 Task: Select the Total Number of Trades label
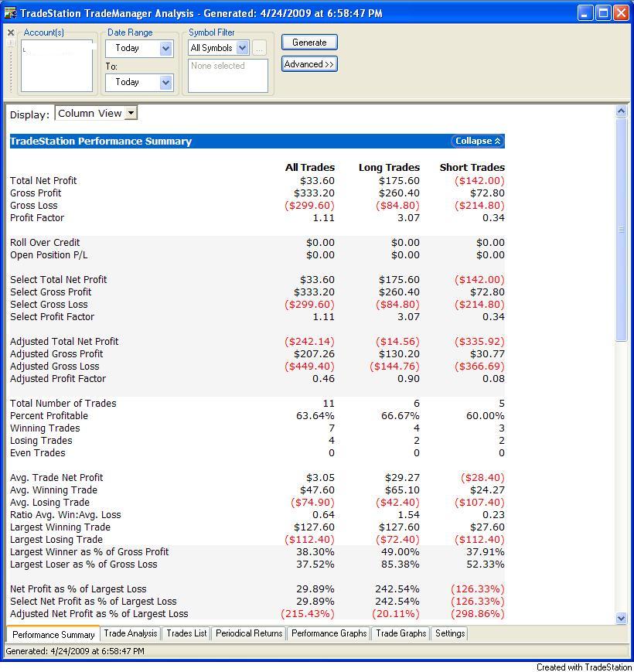63,404
